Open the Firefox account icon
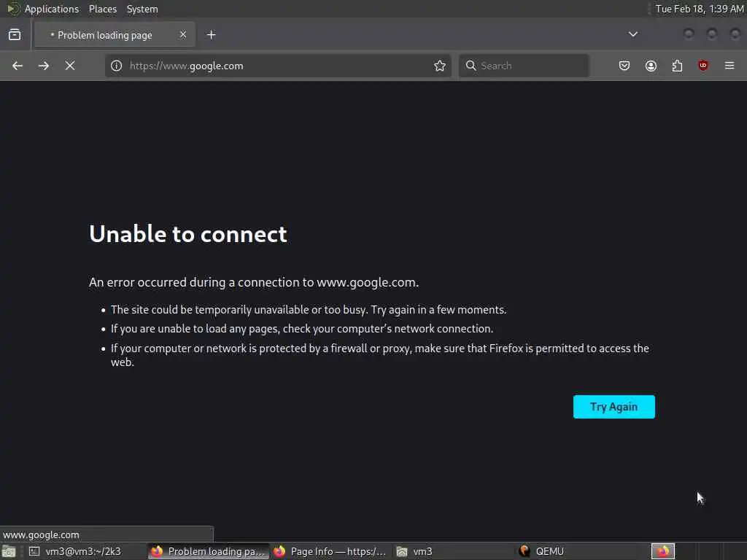The height and width of the screenshot is (560, 747). coord(651,66)
